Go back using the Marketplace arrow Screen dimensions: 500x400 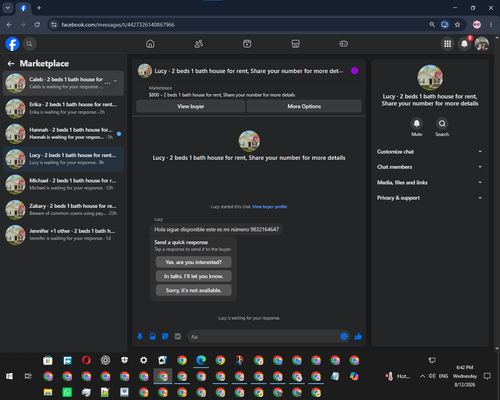(11, 63)
